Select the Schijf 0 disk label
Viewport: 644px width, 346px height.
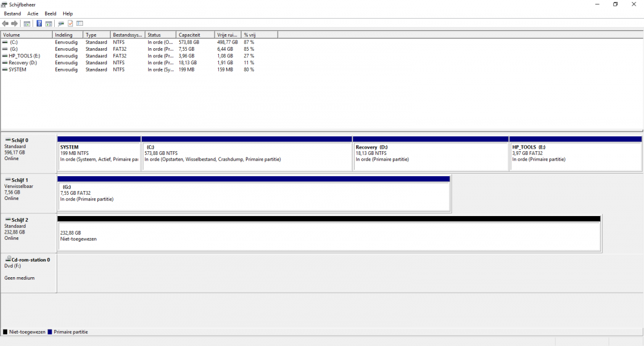click(x=28, y=152)
